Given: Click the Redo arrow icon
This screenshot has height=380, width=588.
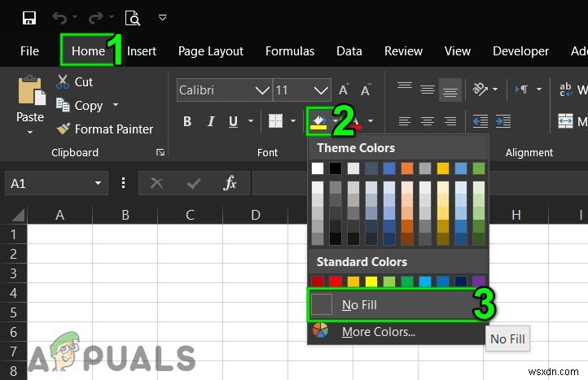Looking at the screenshot, I should tap(96, 18).
